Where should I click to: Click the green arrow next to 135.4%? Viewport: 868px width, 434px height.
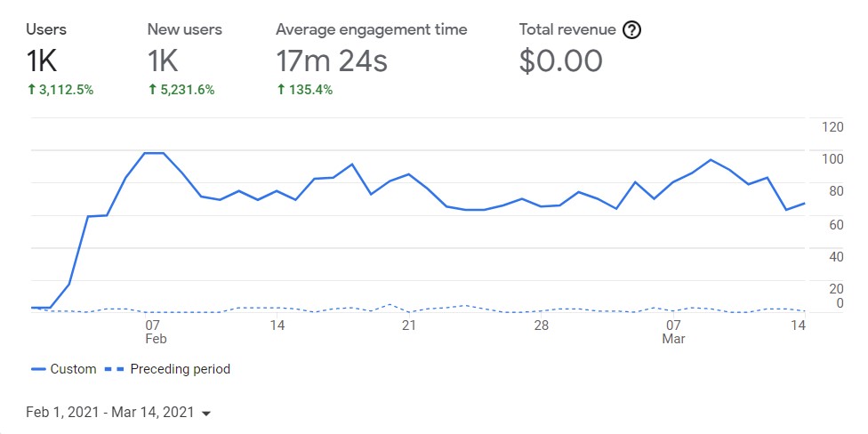[281, 90]
